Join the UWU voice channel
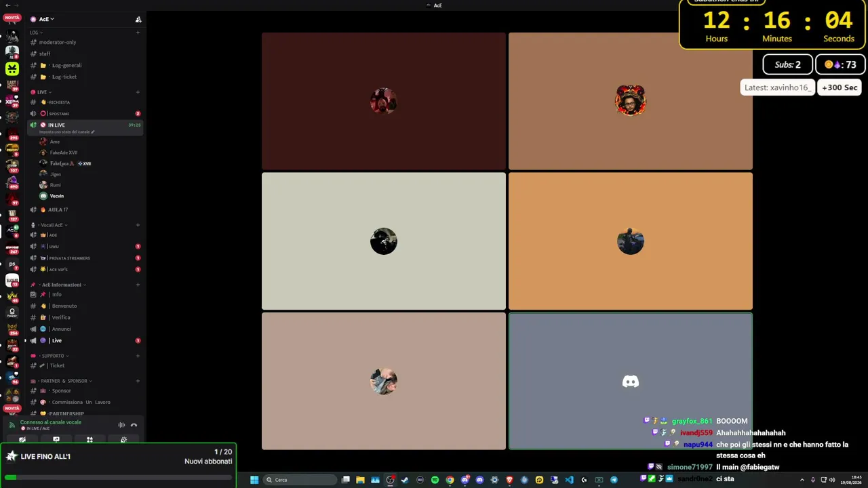This screenshot has width=868, height=488. 85,247
